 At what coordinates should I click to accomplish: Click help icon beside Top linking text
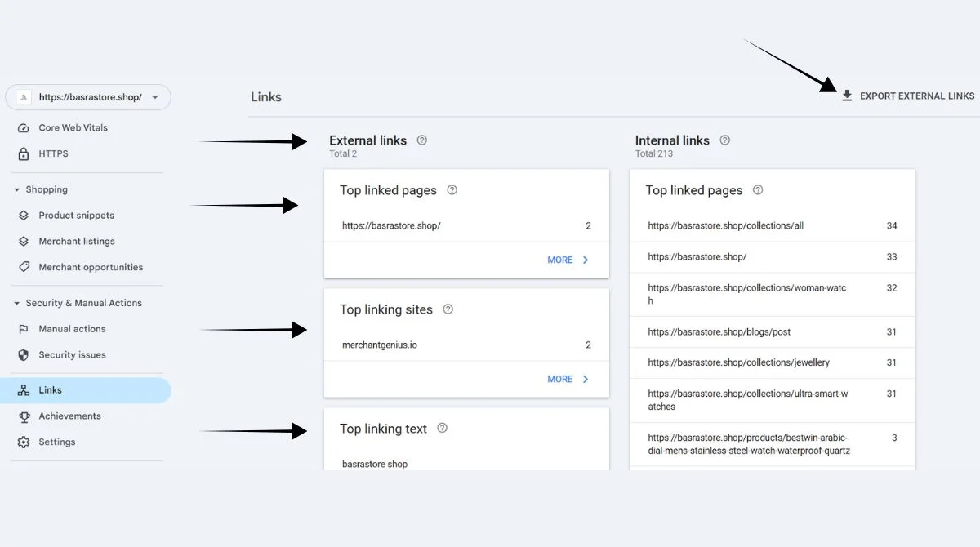442,429
